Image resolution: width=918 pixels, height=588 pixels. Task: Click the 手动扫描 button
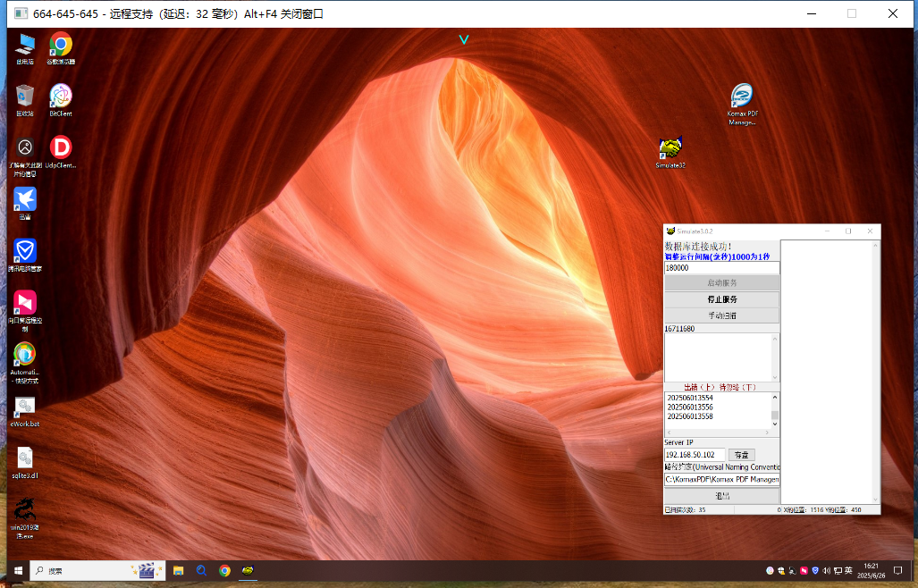(722, 315)
